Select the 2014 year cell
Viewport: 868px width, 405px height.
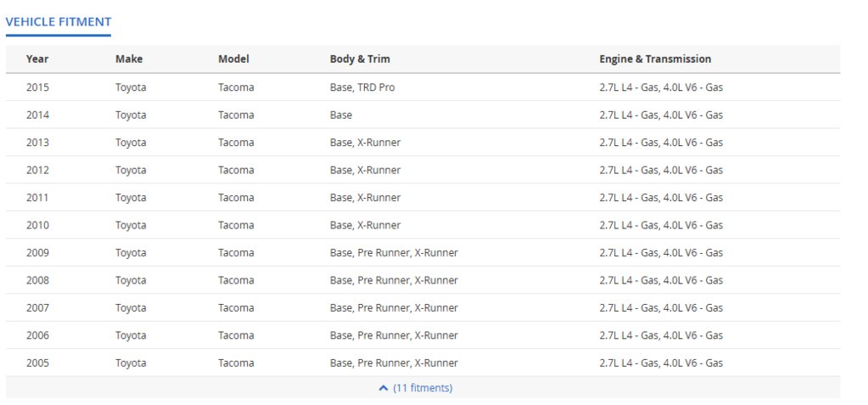click(x=37, y=115)
